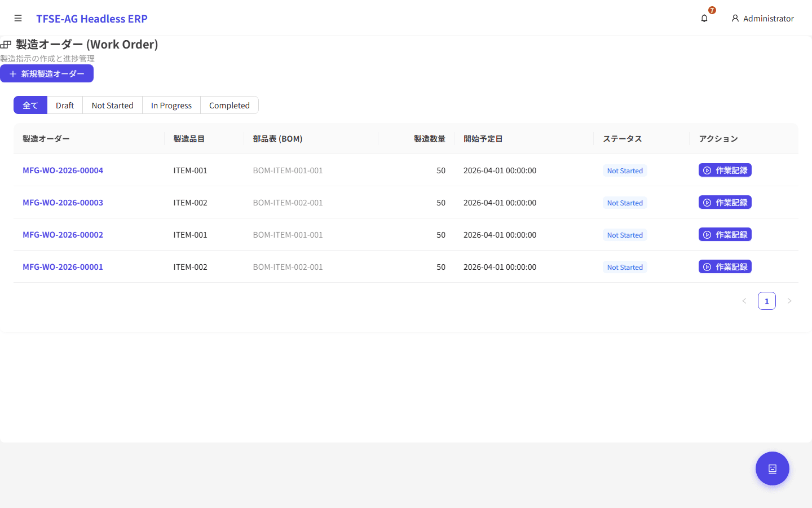Record work for MFG-WO-2026-00001
The height and width of the screenshot is (508, 812).
[725, 267]
